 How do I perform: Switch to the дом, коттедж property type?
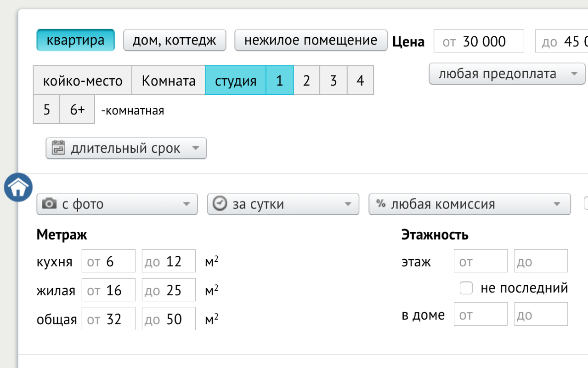click(x=175, y=40)
